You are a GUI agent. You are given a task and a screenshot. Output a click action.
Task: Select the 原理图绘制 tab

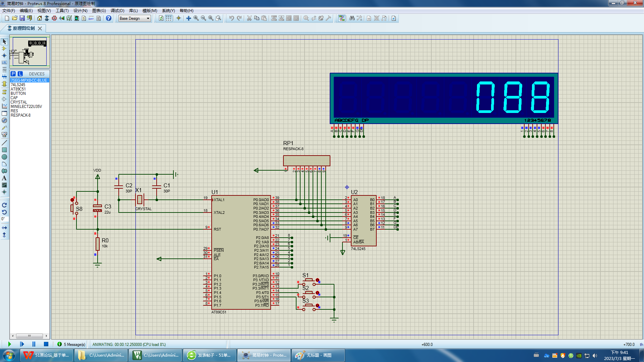pyautogui.click(x=23, y=28)
